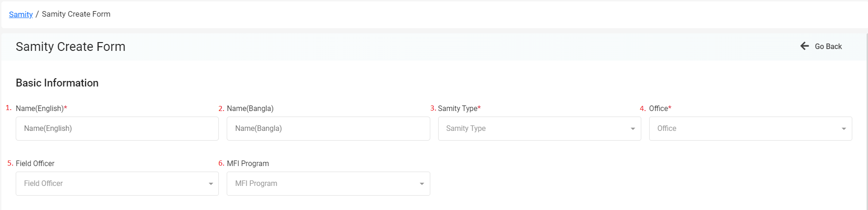
Task: Click the Office dropdown caret arrow
Action: 843,129
